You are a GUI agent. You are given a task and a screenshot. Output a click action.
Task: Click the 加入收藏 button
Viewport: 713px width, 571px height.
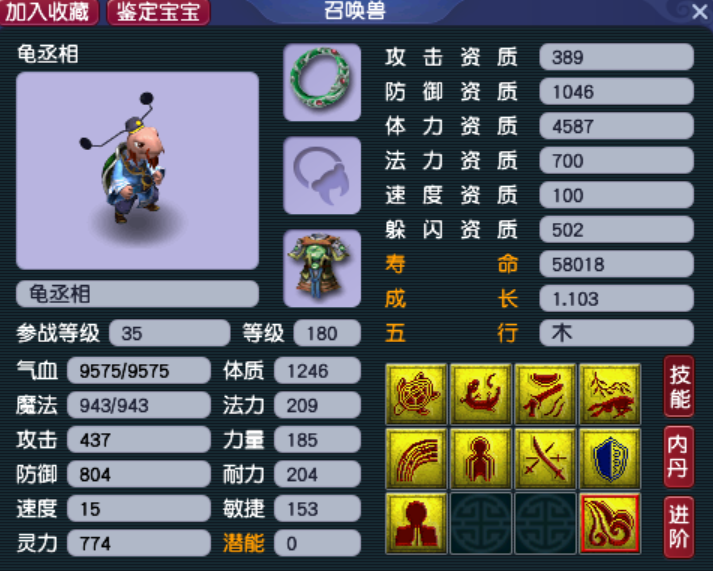coord(49,12)
